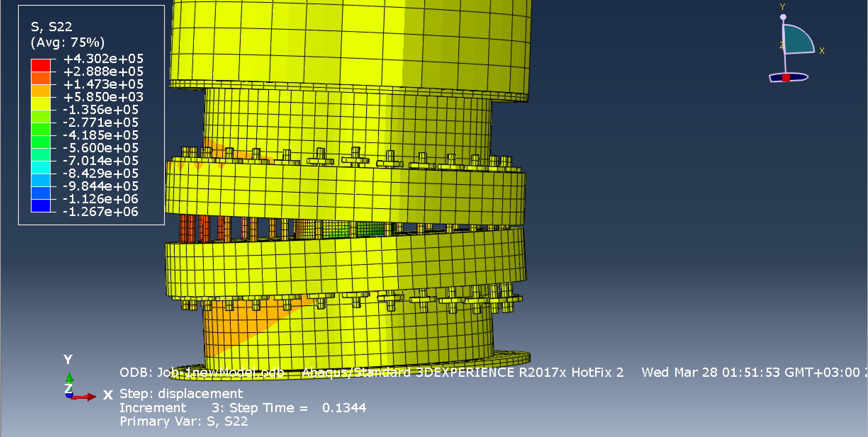This screenshot has height=437, width=868.
Task: Click the 3D compass teal quarter-circle plane
Action: [797, 40]
